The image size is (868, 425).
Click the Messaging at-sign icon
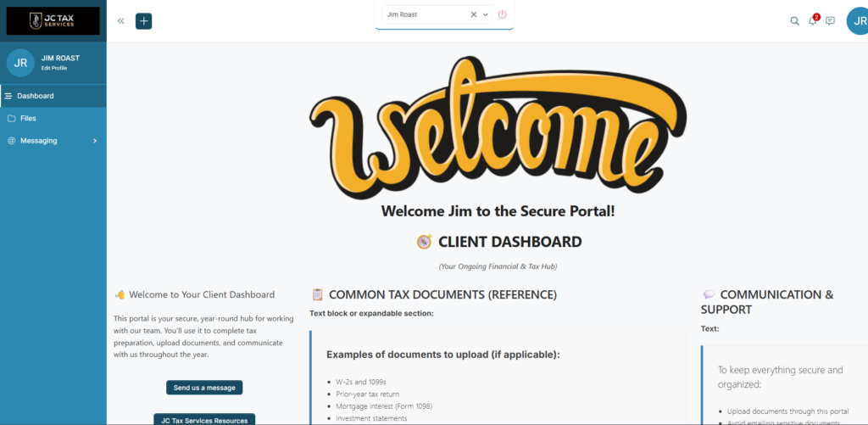click(x=11, y=141)
